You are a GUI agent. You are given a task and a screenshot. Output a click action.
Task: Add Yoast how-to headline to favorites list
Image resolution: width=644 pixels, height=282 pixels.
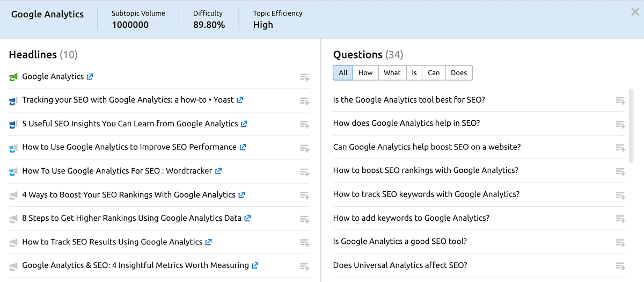click(304, 101)
